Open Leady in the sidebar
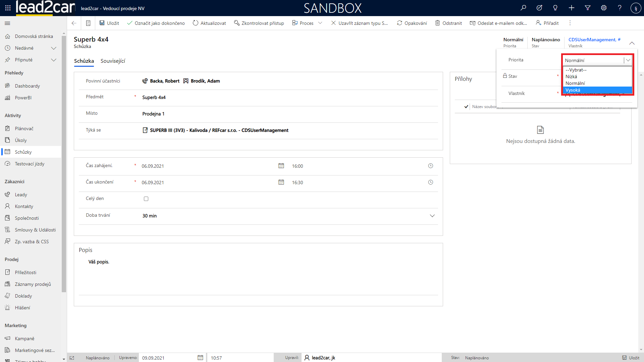The width and height of the screenshot is (644, 362). click(21, 195)
